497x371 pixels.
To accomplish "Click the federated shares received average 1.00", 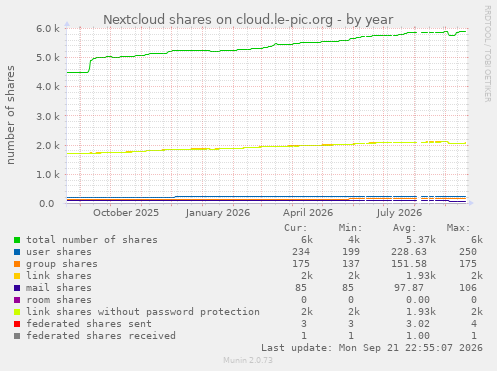I will click(x=418, y=336).
